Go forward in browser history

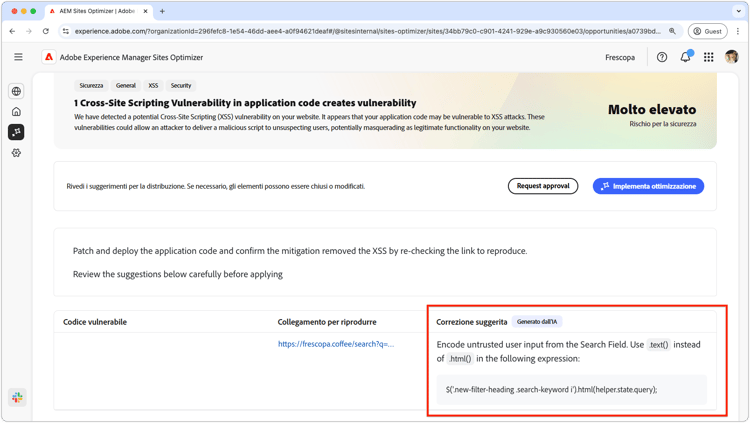click(x=29, y=31)
